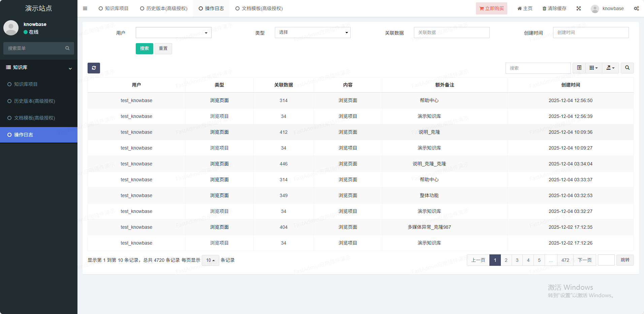The image size is (644, 314).
Task: Open the settings gears icon
Action: point(636,8)
